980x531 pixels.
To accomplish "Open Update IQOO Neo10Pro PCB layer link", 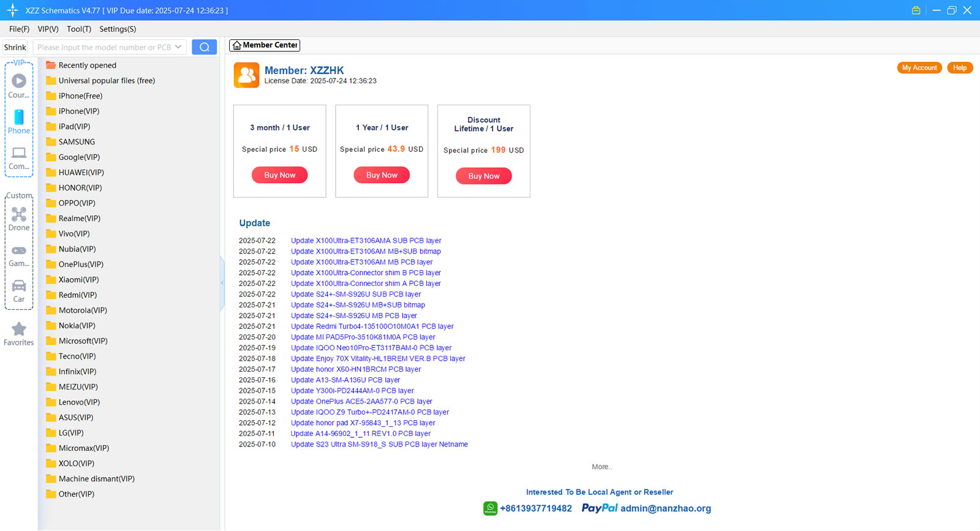I will coord(371,348).
